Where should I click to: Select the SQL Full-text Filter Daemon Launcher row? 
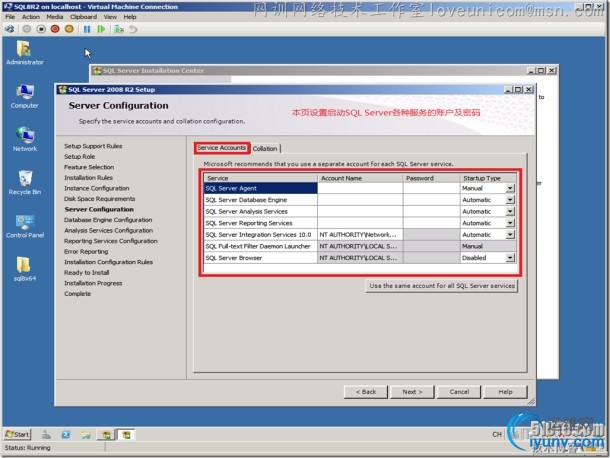point(261,246)
